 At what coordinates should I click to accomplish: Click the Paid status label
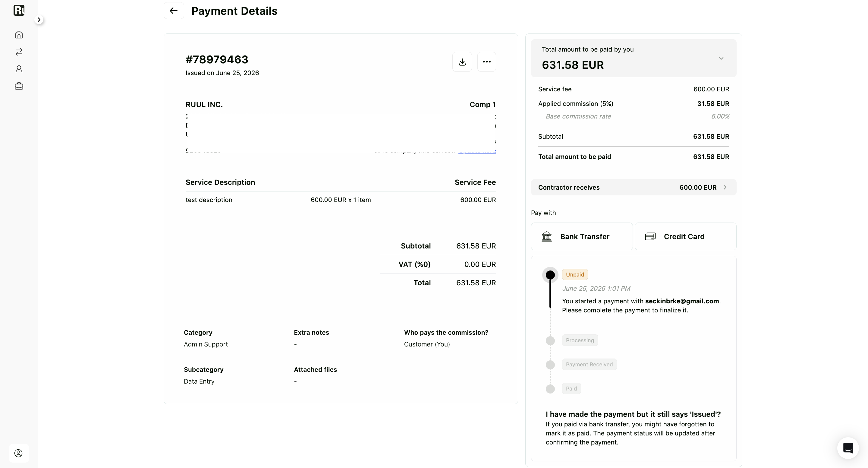pos(571,388)
